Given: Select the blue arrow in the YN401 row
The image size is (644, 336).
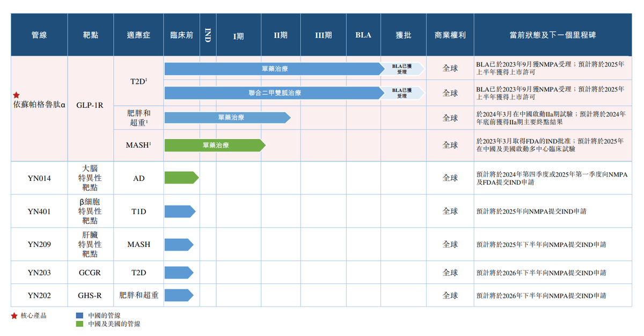Looking at the screenshot, I should click(180, 211).
